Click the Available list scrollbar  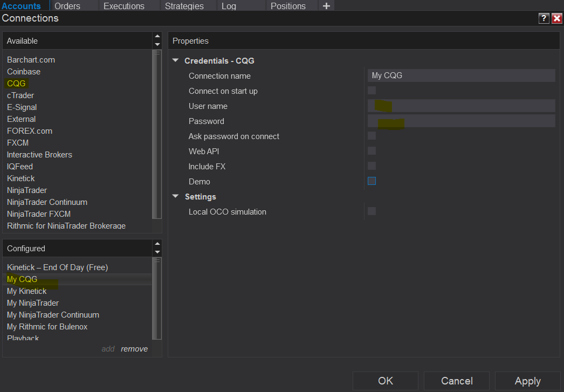(x=157, y=135)
